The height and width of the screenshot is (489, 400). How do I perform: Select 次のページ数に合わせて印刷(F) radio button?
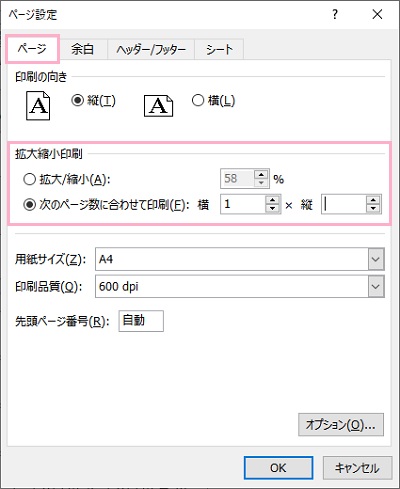pyautogui.click(x=29, y=204)
